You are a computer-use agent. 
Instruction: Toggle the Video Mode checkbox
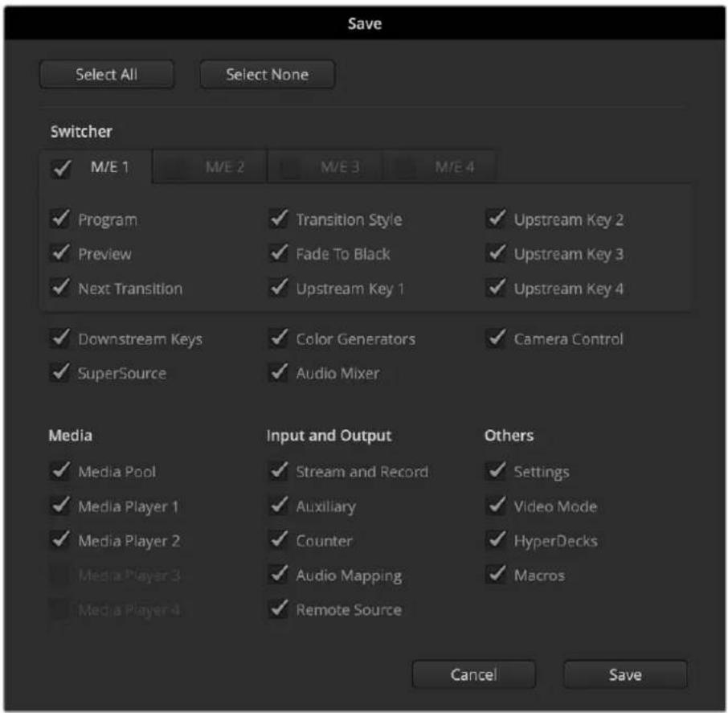[x=497, y=506]
